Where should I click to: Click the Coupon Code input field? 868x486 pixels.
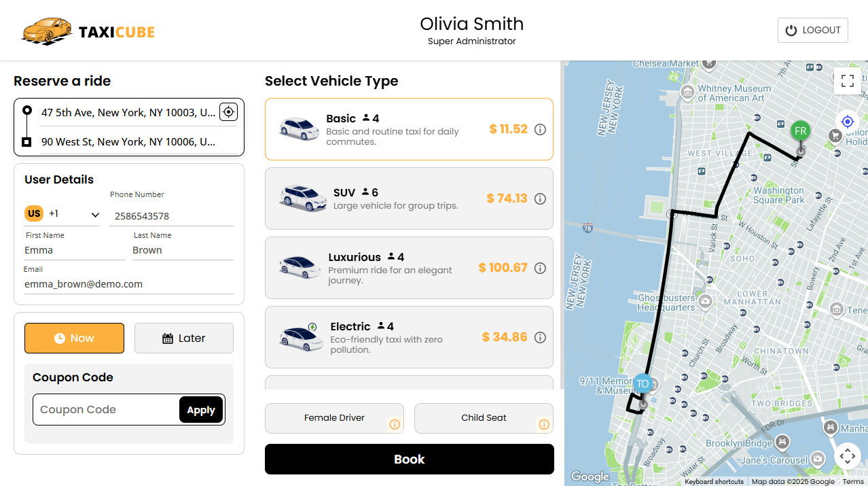(105, 410)
